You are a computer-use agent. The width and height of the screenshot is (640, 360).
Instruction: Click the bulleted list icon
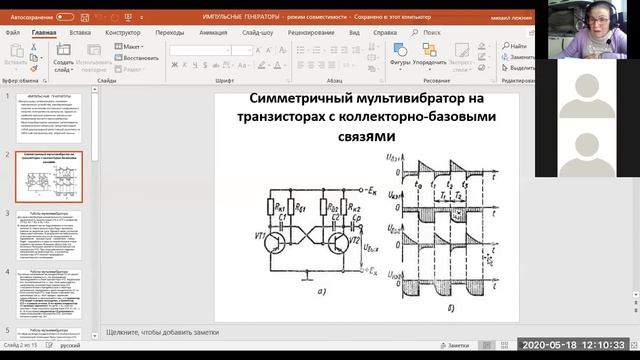click(300, 50)
